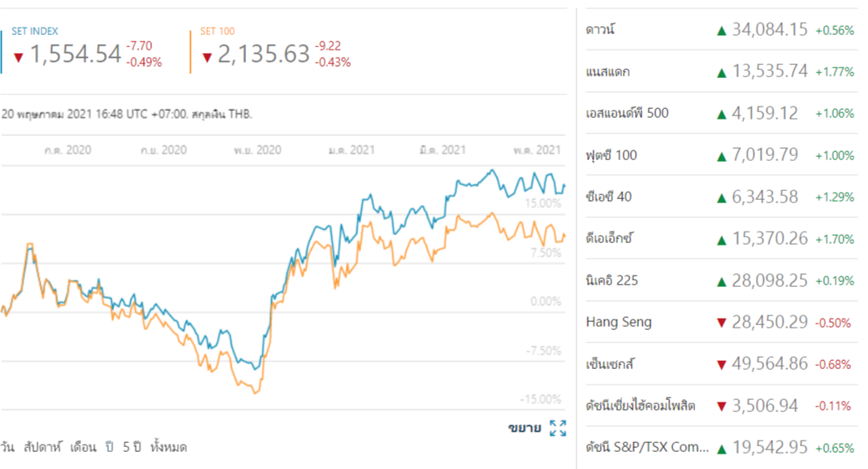Open the ฟุตซี 100 index row
This screenshot has width=868, height=469.
coord(611,154)
